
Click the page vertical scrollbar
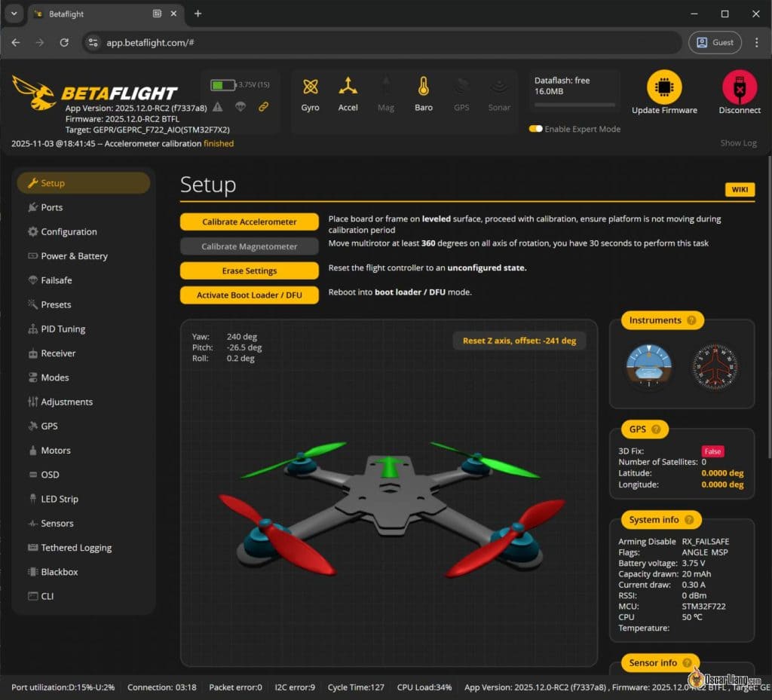pos(769,307)
